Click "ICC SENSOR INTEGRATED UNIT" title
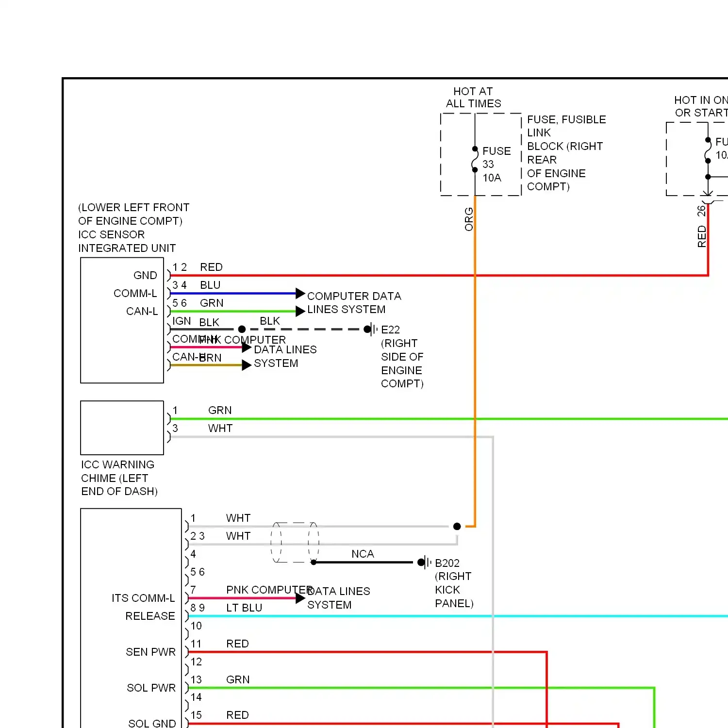Viewport: 728px width, 728px height. click(x=127, y=241)
